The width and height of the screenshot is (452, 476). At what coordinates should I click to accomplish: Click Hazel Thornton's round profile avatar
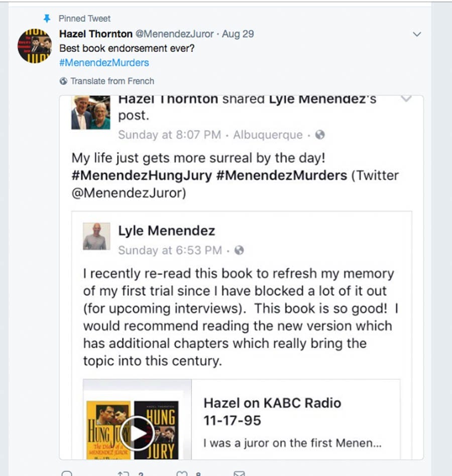pyautogui.click(x=35, y=46)
